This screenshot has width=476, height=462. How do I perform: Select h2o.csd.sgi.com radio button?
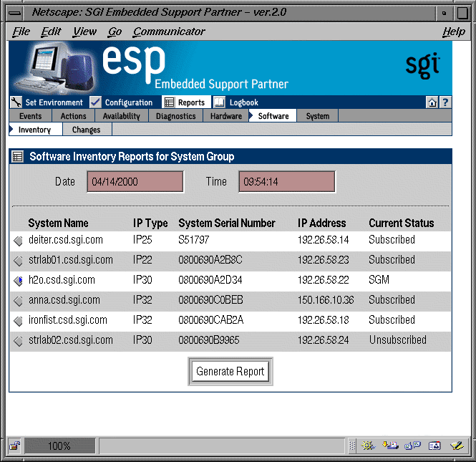[18, 281]
